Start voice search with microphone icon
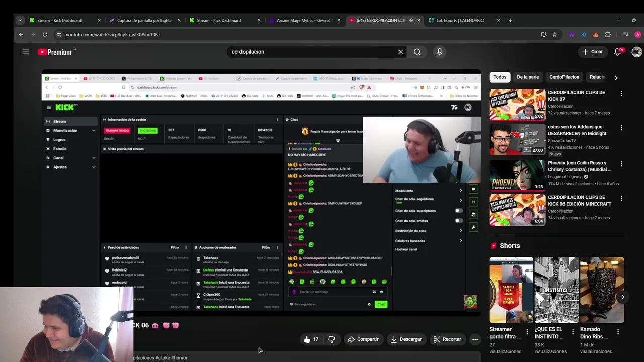The image size is (644, 362). pos(440,52)
